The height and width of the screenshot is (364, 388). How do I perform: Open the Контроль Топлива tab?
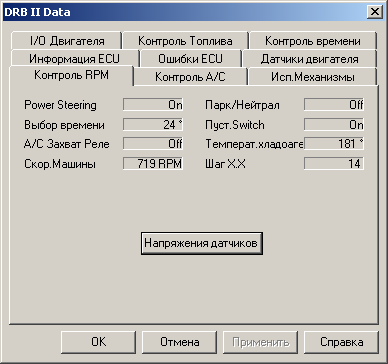(x=185, y=41)
